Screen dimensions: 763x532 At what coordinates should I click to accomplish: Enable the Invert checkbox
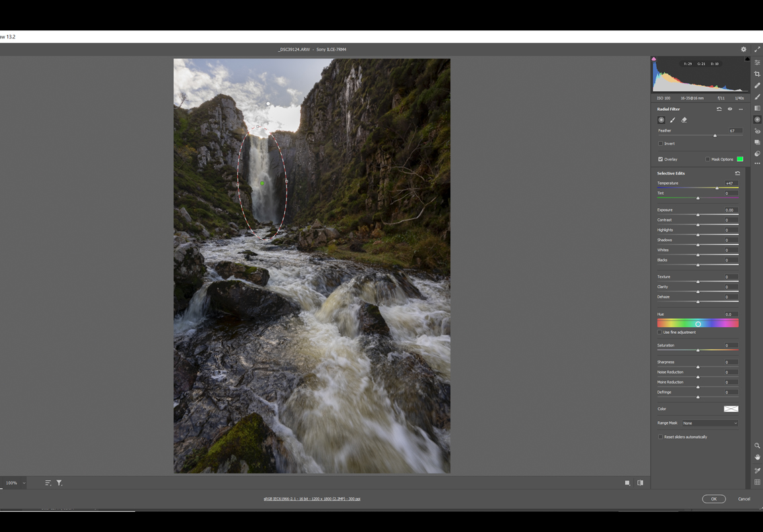[x=660, y=144]
